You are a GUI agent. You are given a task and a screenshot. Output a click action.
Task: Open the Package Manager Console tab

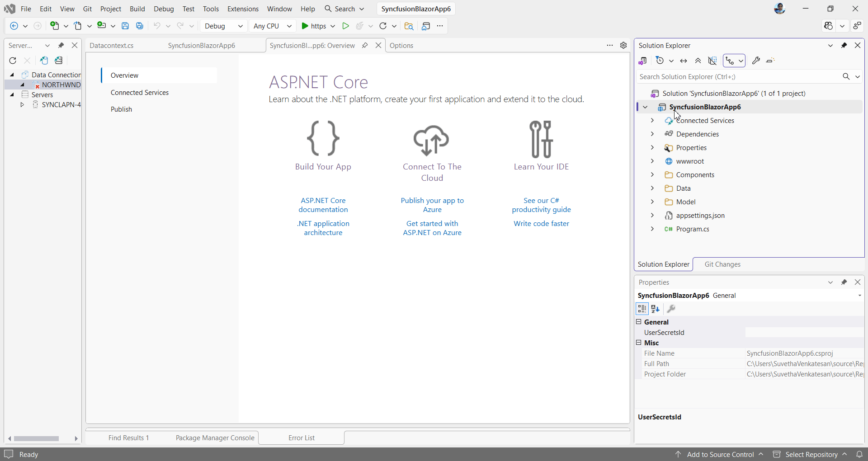click(215, 438)
